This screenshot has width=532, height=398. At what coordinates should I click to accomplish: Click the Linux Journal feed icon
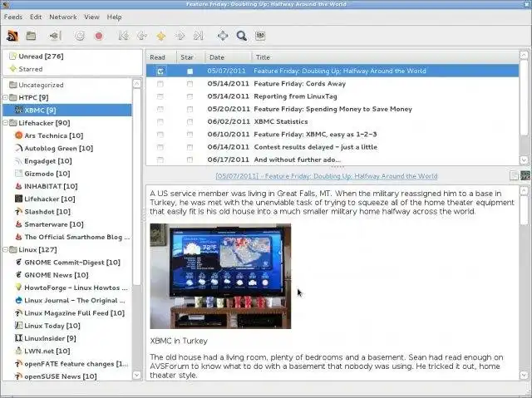click(x=18, y=300)
